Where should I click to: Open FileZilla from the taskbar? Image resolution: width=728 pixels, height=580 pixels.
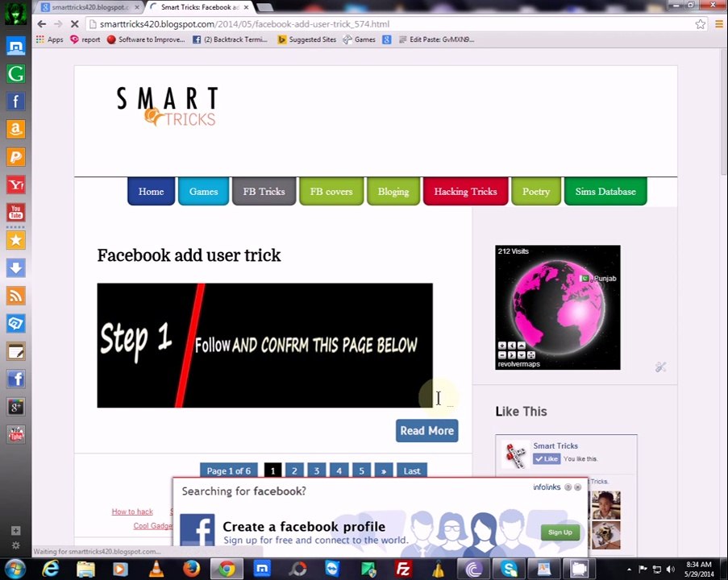pos(403,569)
